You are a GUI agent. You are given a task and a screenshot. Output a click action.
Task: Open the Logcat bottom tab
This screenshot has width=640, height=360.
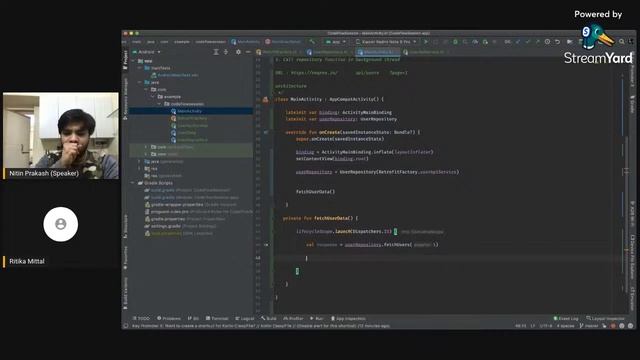pyautogui.click(x=245, y=318)
